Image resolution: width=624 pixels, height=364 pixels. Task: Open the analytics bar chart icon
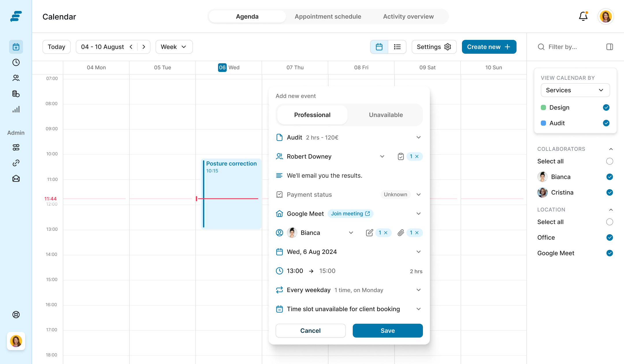tap(16, 109)
